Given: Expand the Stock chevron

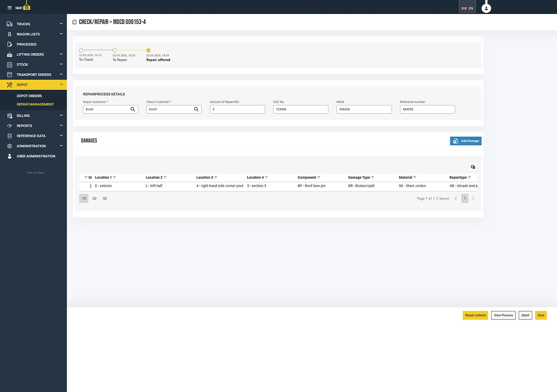Looking at the screenshot, I should pos(61,64).
